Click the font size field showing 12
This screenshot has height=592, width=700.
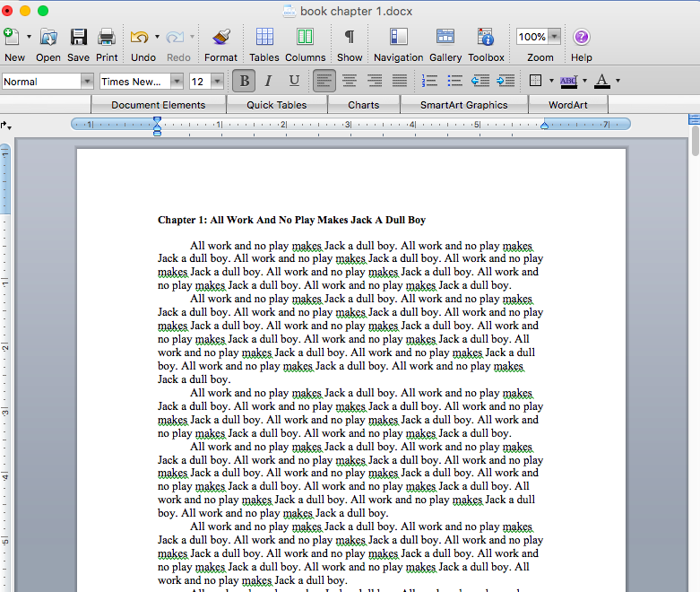tap(200, 82)
